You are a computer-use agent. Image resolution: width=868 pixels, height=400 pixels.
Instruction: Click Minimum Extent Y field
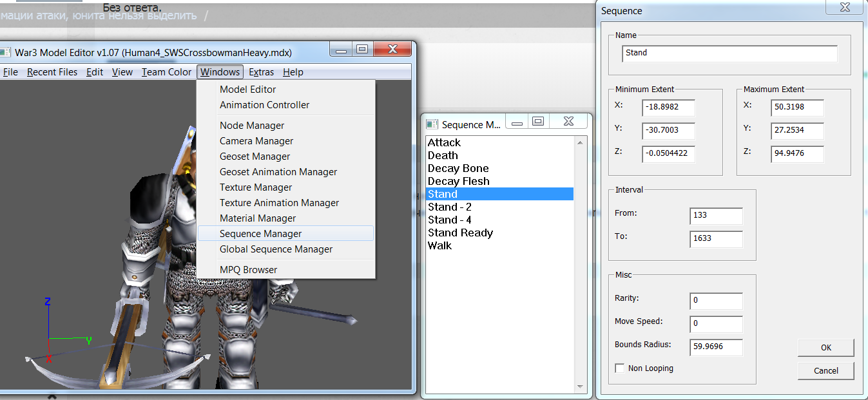click(x=668, y=131)
